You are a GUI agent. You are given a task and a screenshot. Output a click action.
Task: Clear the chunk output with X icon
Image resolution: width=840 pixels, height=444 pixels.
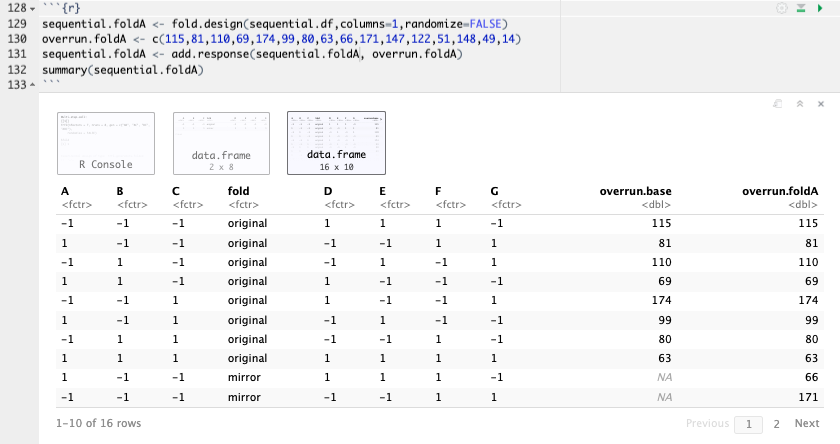820,103
